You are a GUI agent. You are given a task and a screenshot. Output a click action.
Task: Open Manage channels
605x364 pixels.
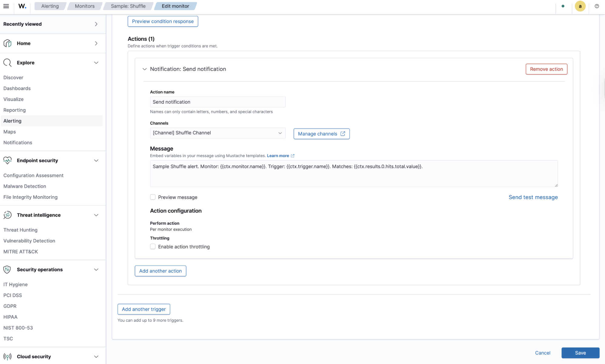321,134
